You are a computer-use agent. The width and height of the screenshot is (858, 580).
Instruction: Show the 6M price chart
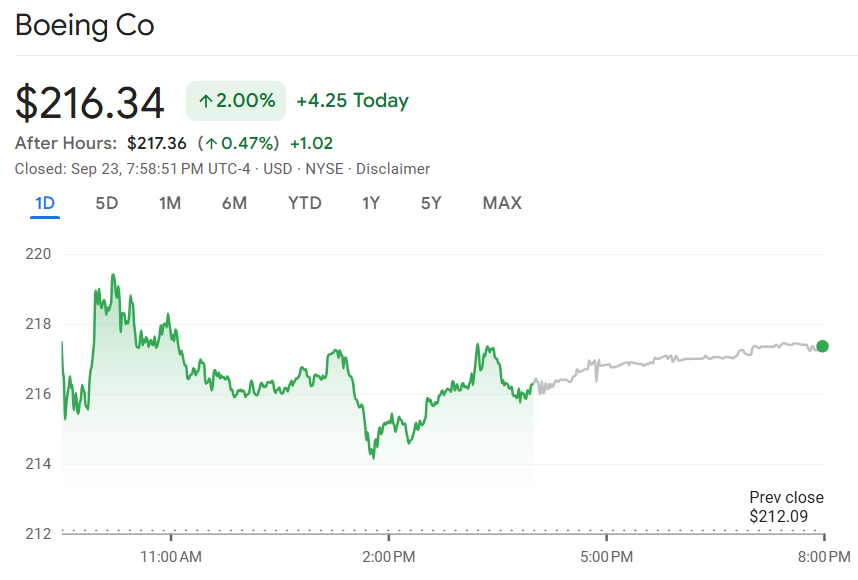click(234, 203)
